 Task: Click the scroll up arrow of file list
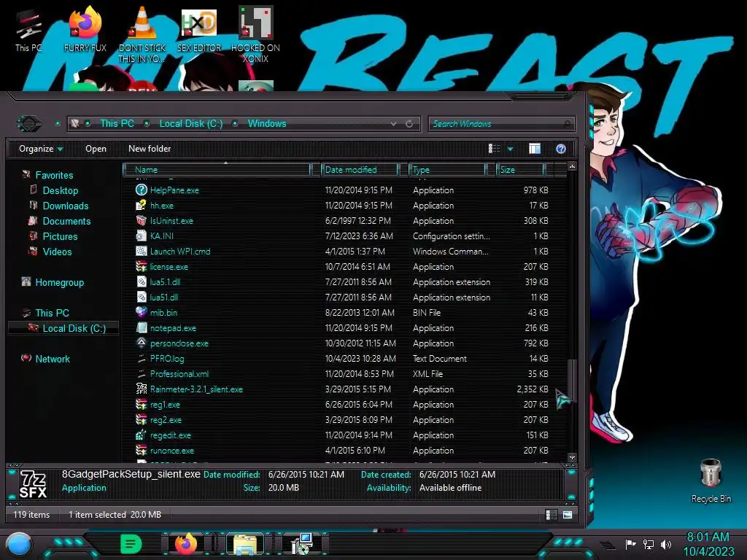tap(572, 166)
